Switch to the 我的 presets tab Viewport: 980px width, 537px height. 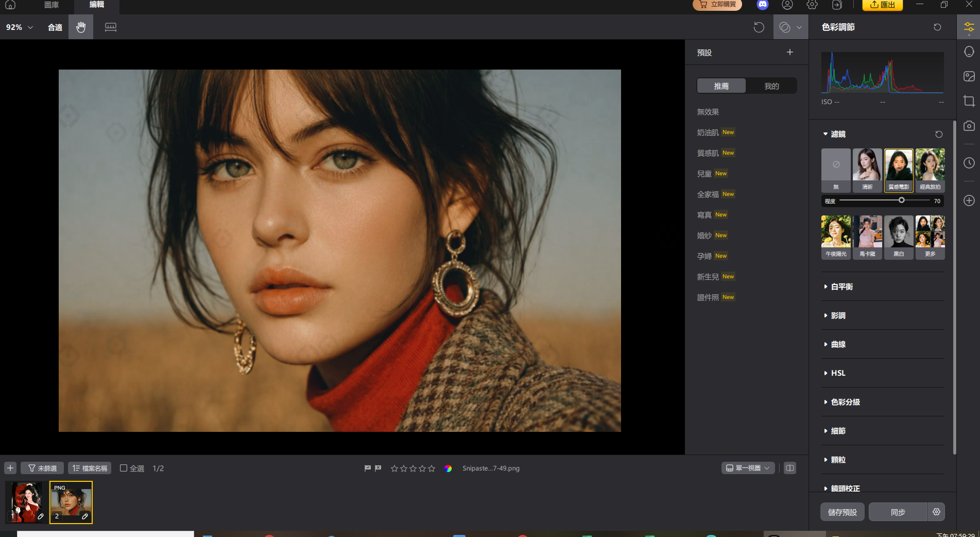tap(771, 86)
